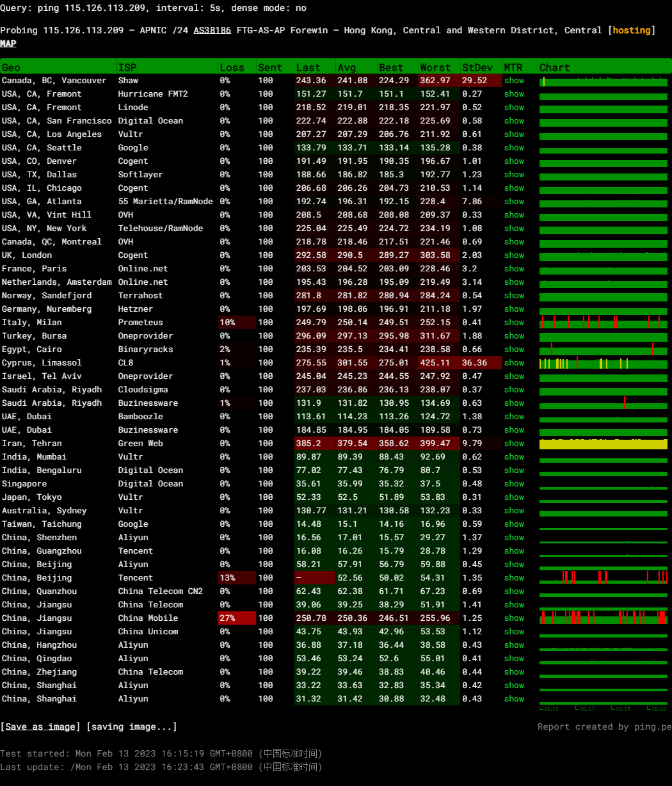This screenshot has height=786, width=672.
Task: Click Save as image
Action: tap(41, 726)
